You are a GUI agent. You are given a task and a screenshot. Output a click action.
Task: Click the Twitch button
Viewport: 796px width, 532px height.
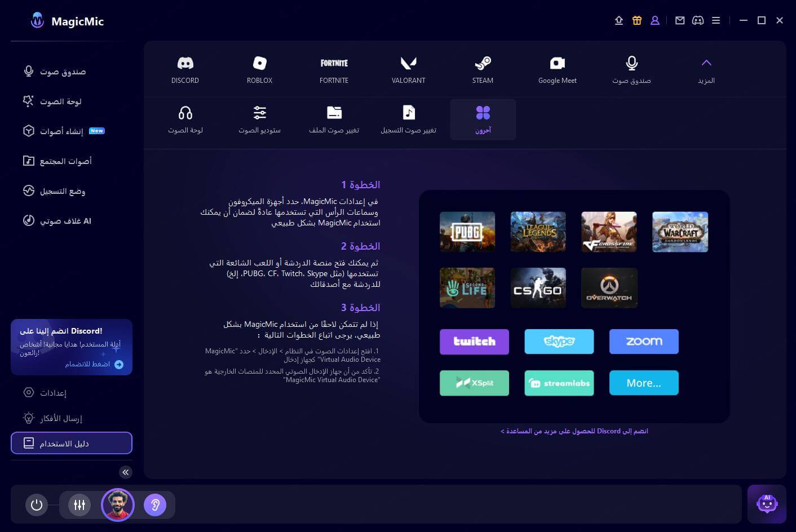pyautogui.click(x=474, y=342)
